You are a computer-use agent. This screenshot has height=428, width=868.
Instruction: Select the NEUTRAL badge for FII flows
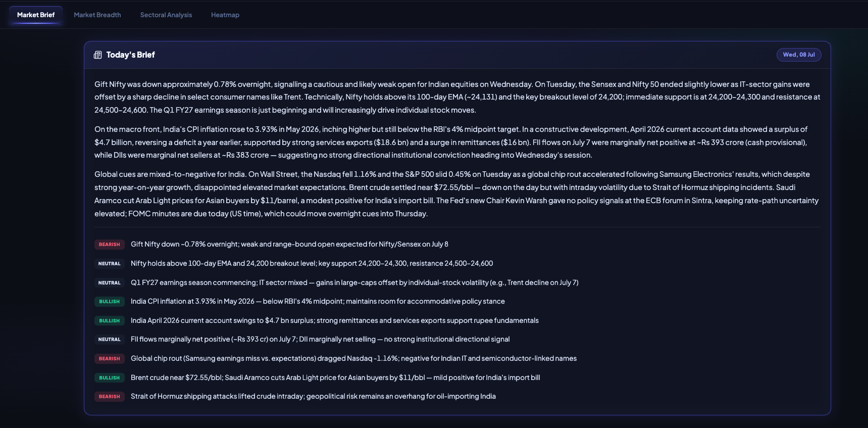110,340
